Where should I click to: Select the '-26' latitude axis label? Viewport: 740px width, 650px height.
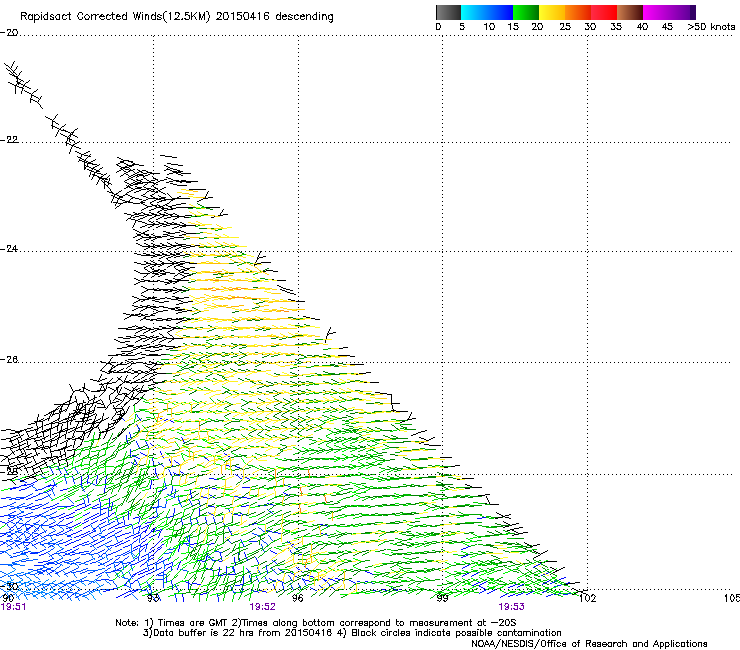point(9,360)
